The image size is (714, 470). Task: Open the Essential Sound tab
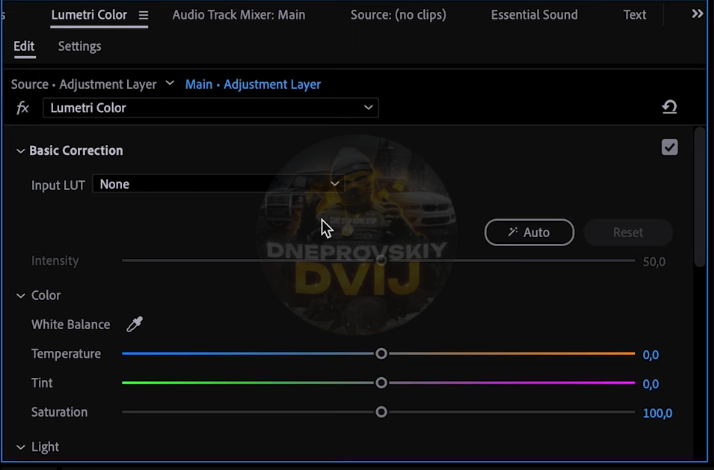click(x=534, y=15)
